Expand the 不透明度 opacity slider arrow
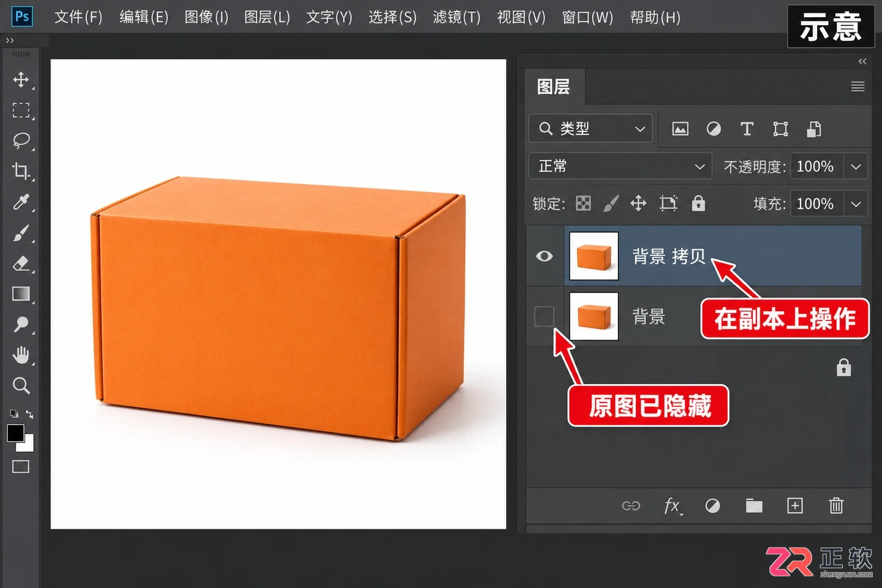This screenshot has height=588, width=882. 856,167
